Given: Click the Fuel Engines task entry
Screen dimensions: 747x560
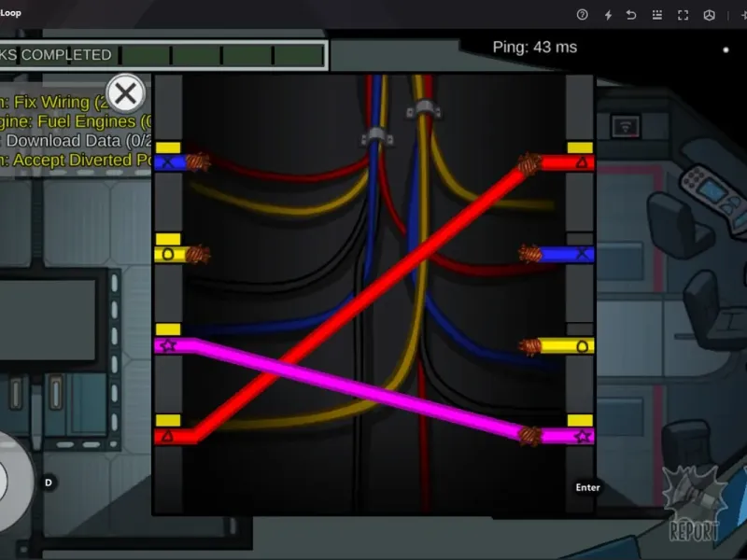Looking at the screenshot, I should coord(76,121).
